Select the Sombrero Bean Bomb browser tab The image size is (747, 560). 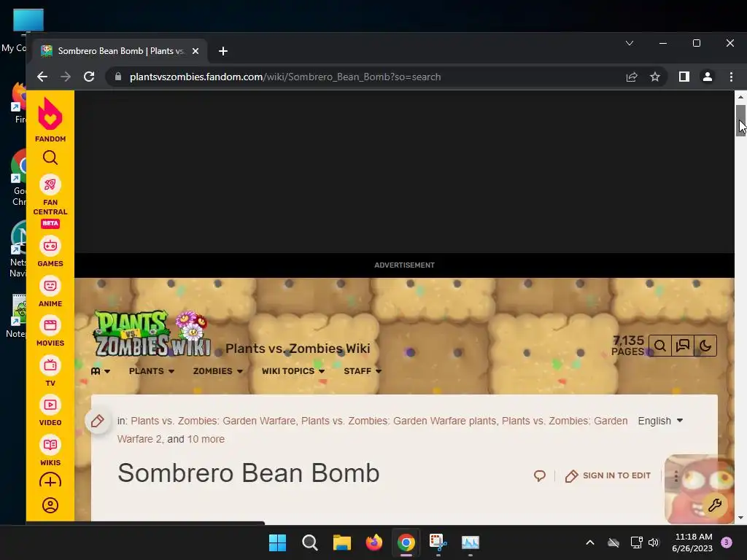(119, 51)
